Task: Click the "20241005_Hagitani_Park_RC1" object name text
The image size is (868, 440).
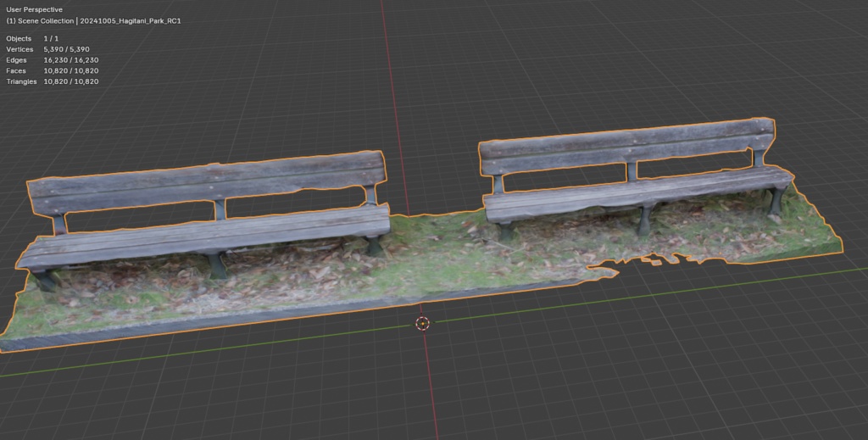Action: click(130, 21)
